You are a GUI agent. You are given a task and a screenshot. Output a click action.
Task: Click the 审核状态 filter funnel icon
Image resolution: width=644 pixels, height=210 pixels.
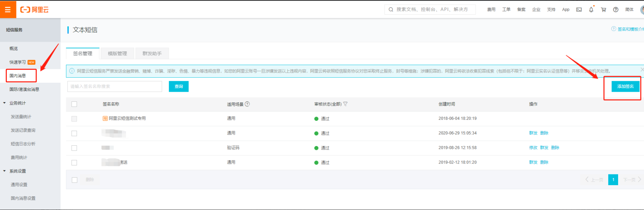coord(345,104)
